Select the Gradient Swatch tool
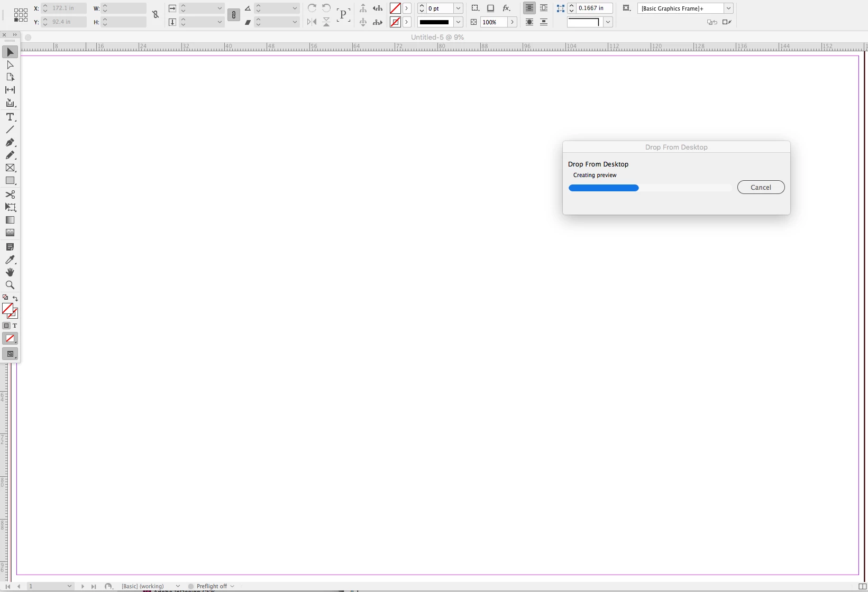The height and width of the screenshot is (592, 868). [10, 220]
